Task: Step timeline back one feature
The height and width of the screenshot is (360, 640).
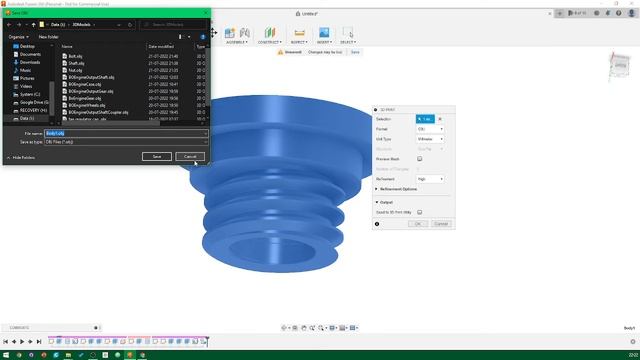Action: (14, 342)
